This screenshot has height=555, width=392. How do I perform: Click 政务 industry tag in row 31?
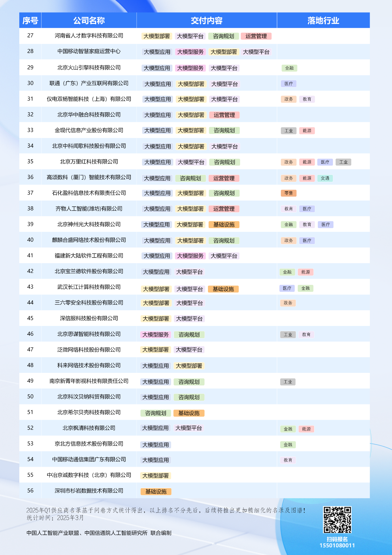tap(288, 99)
